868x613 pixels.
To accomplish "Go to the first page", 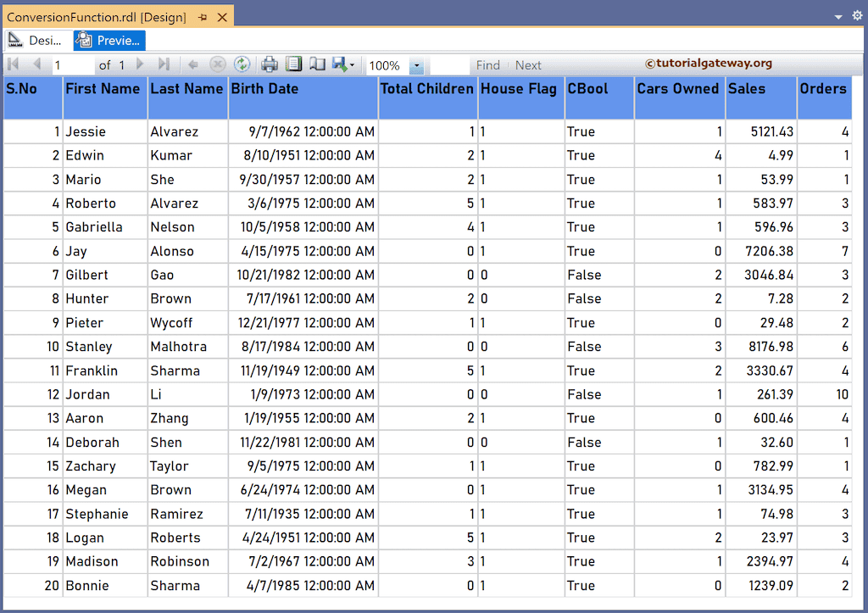I will click(14, 64).
